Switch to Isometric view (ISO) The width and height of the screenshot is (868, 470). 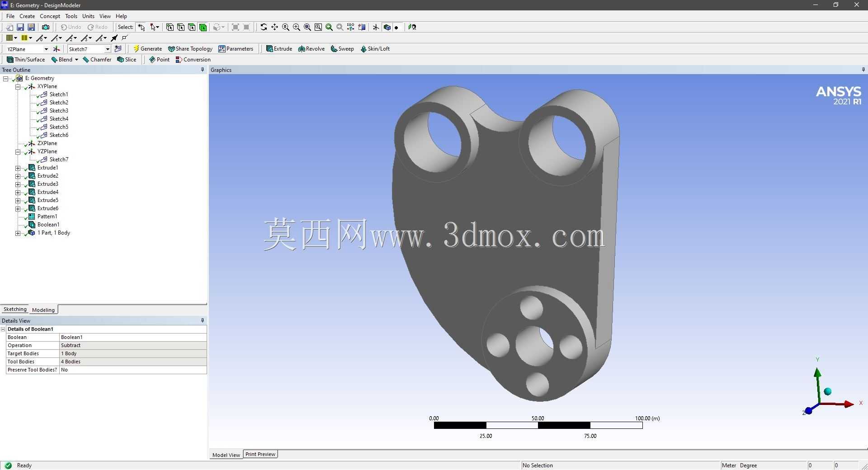tap(350, 27)
